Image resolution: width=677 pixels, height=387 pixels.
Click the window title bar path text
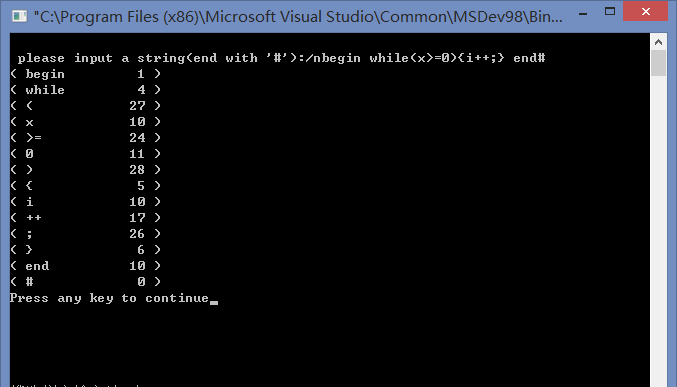point(298,16)
